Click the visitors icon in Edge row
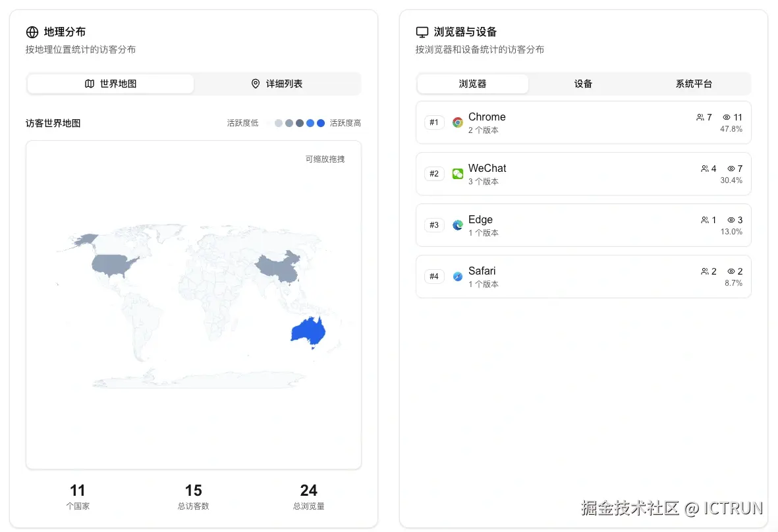Viewport: 778px width, 532px height. (705, 220)
